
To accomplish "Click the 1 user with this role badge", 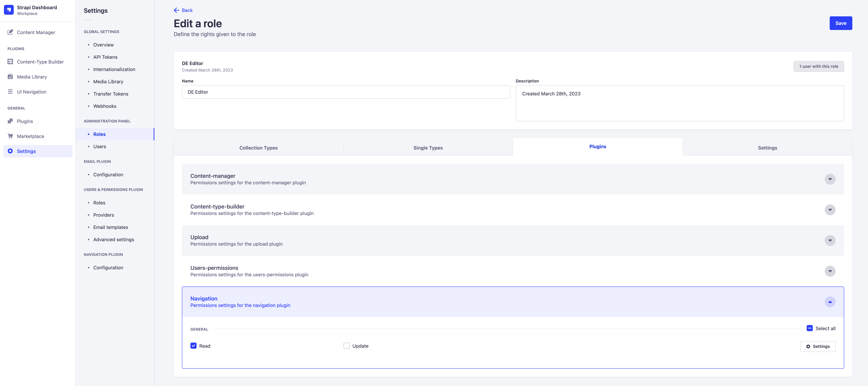I will coord(818,66).
